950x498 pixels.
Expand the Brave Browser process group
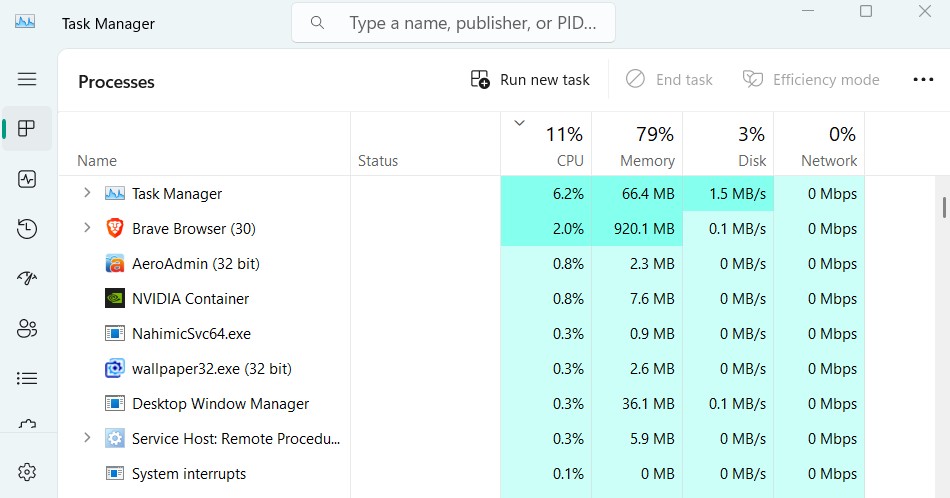pyautogui.click(x=87, y=228)
